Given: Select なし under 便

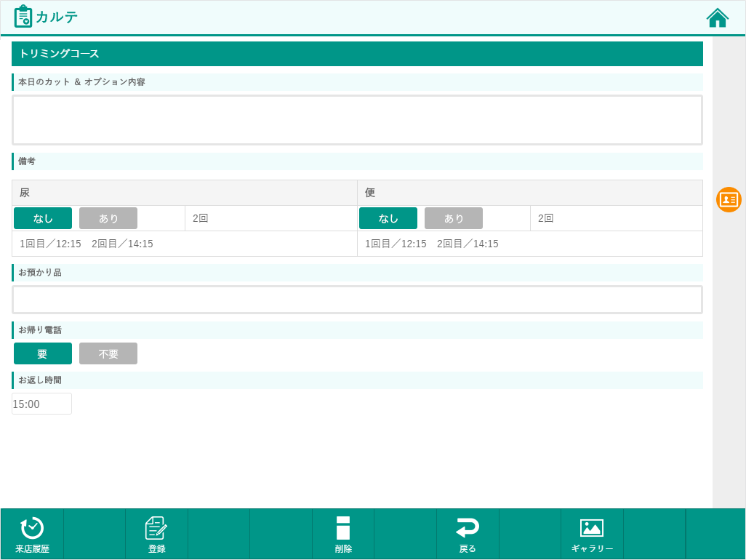Looking at the screenshot, I should [388, 218].
